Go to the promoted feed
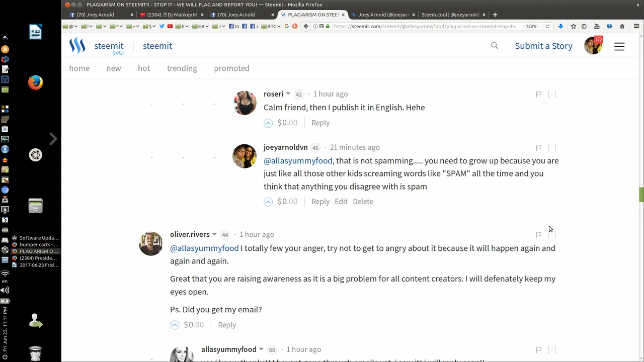 tap(231, 68)
